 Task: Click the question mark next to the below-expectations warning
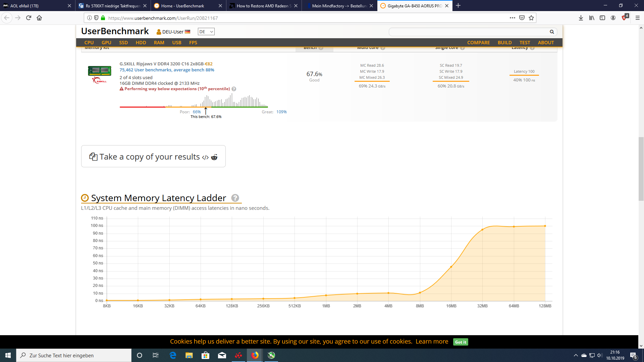point(234,89)
